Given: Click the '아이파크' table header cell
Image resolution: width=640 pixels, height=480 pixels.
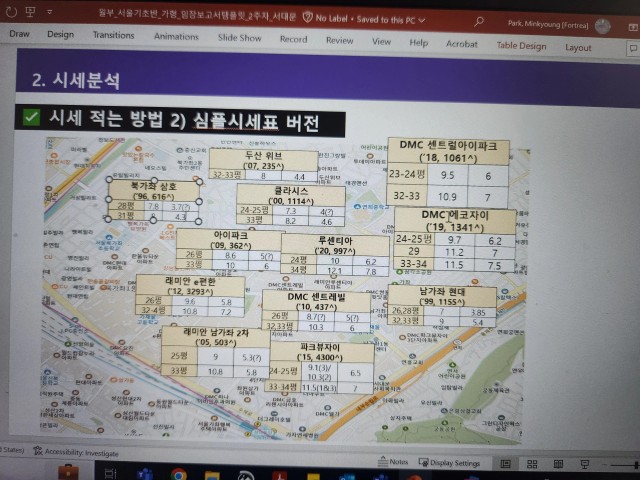Looking at the screenshot, I should click(x=231, y=240).
